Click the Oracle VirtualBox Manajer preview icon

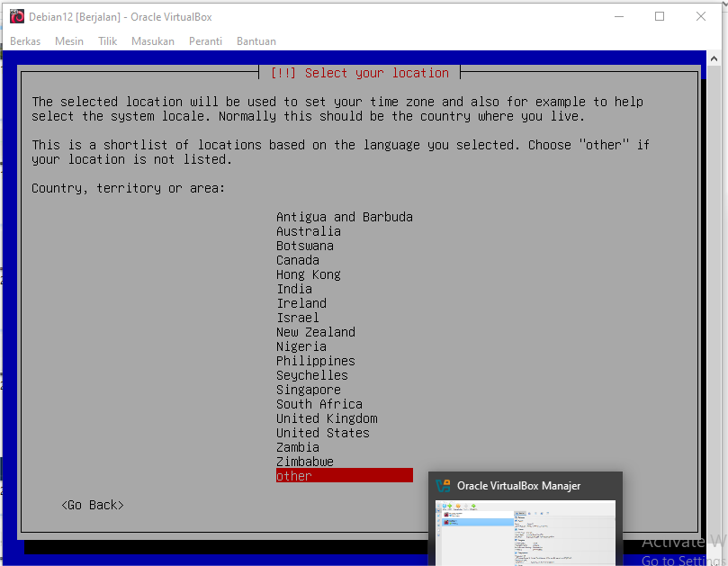pos(444,486)
